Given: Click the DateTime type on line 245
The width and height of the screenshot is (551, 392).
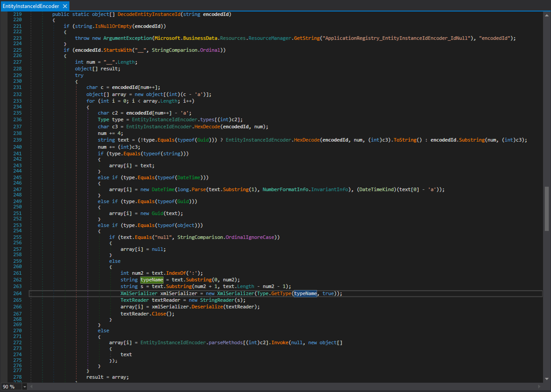Looking at the screenshot, I should point(189,177).
